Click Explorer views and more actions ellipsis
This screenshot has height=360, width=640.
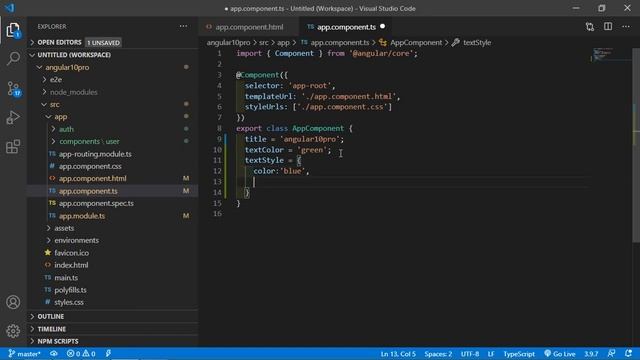[x=183, y=27]
